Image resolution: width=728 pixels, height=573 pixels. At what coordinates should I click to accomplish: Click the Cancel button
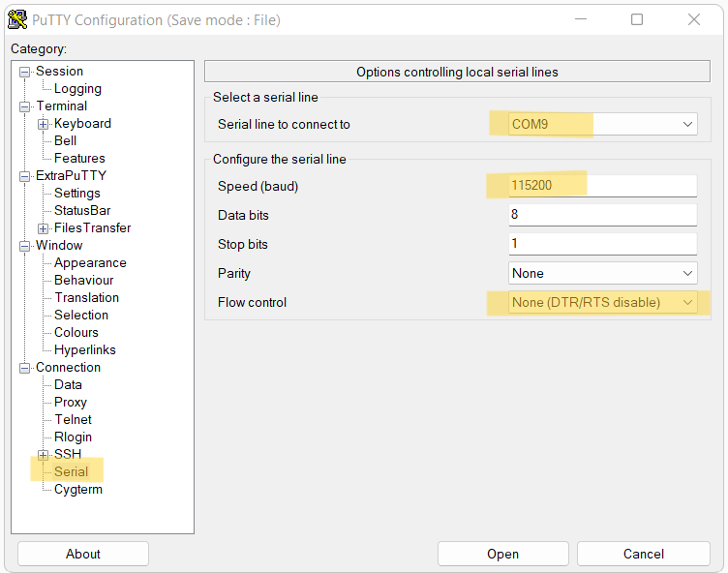pos(644,554)
